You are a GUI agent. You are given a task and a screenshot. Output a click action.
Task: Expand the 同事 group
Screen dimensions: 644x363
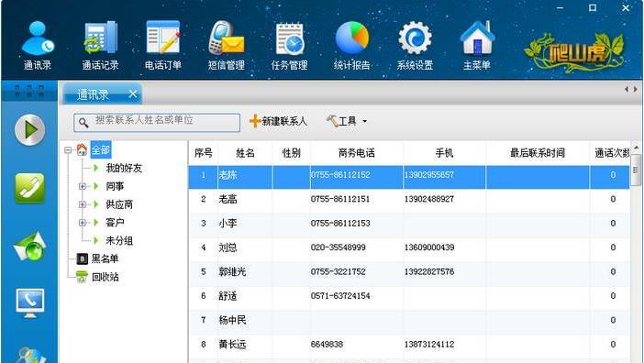pyautogui.click(x=83, y=186)
